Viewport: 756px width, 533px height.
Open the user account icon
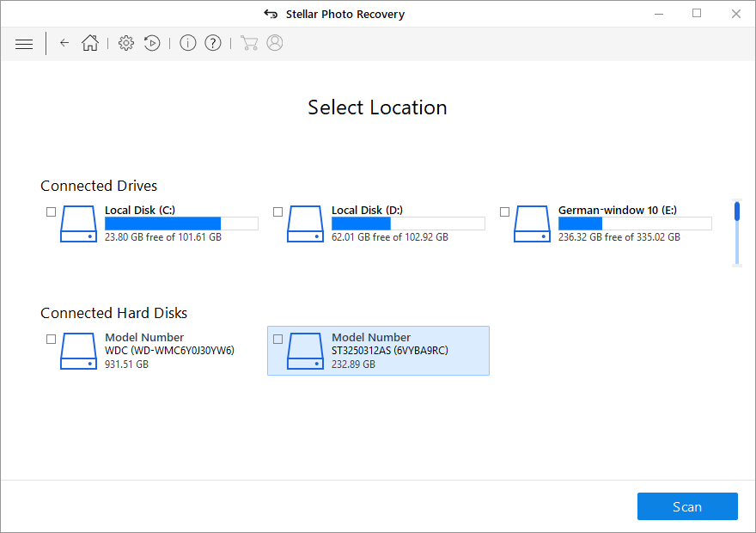pyautogui.click(x=275, y=43)
